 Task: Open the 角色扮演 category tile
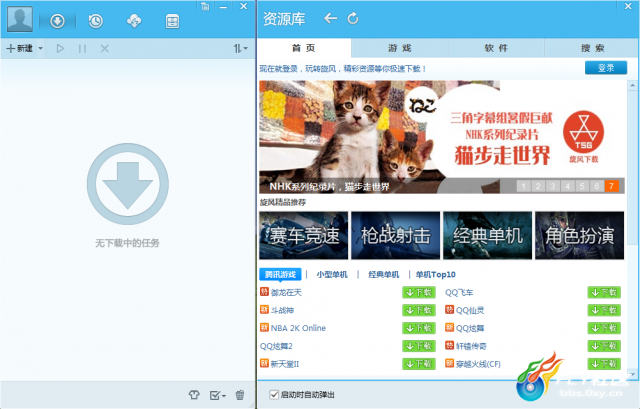click(580, 236)
